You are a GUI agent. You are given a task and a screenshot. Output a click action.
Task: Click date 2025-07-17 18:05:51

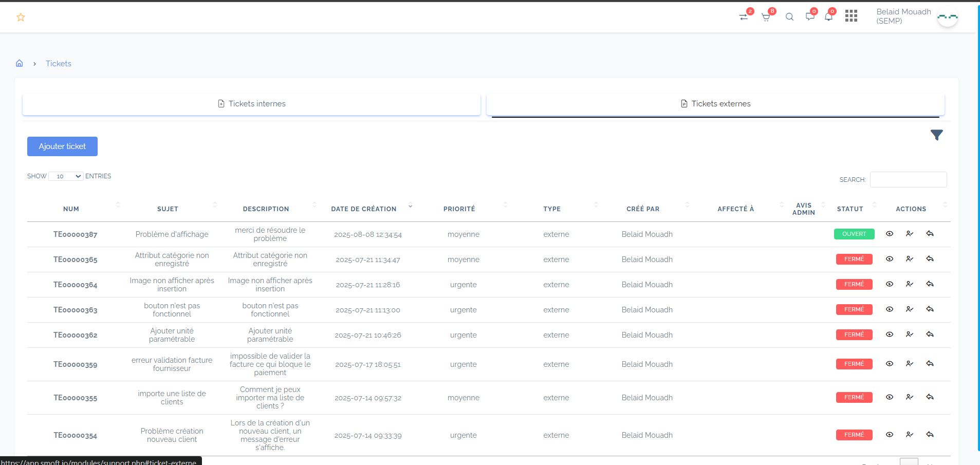coord(368,365)
